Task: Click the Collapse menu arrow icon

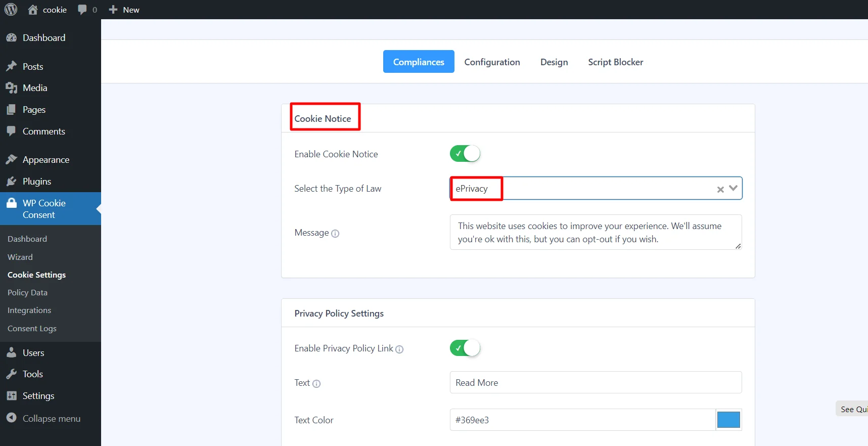Action: coord(11,418)
